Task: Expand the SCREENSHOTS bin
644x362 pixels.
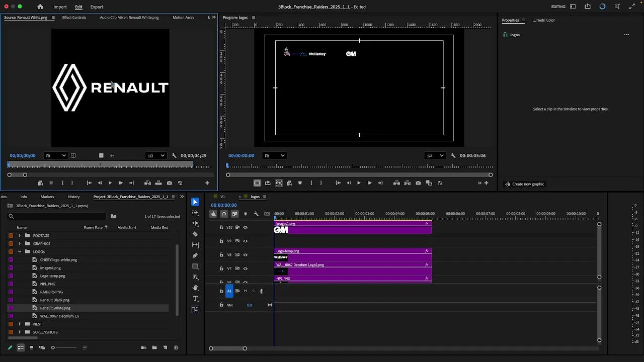Action: (x=20, y=332)
